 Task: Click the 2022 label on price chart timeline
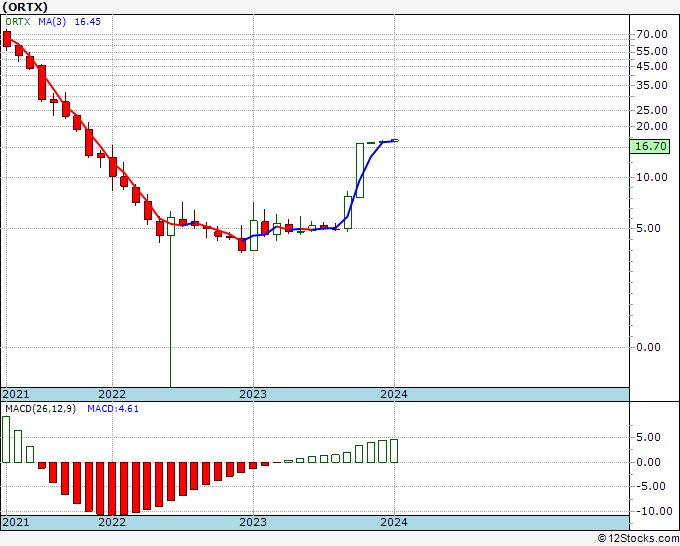112,394
